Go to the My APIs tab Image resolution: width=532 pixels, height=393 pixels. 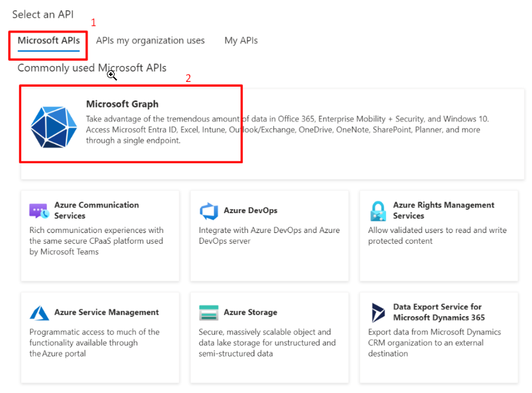(241, 40)
